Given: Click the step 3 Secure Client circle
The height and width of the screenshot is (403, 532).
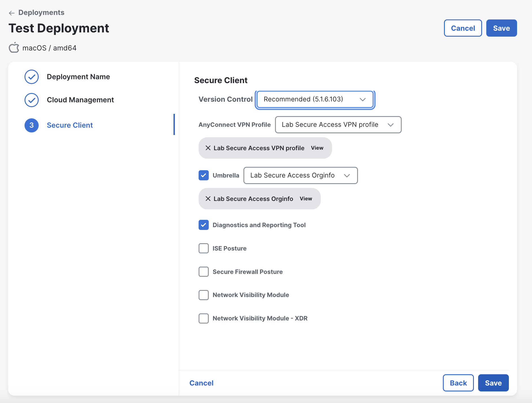Looking at the screenshot, I should tap(32, 125).
